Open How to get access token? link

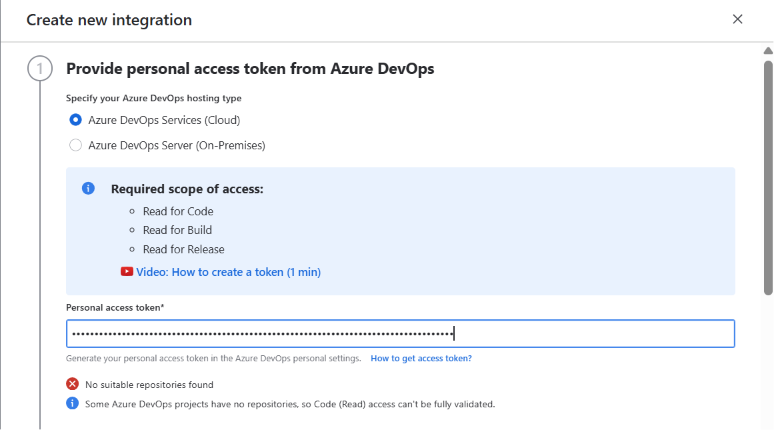coord(421,358)
